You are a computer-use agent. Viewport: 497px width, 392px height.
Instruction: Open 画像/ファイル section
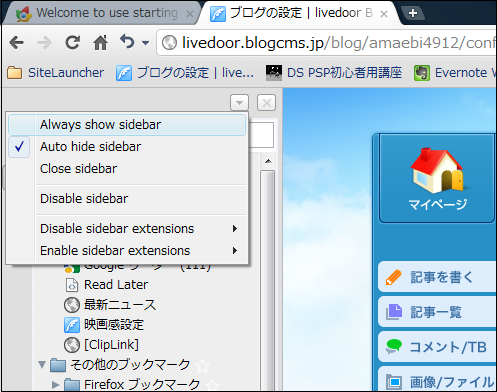pyautogui.click(x=437, y=380)
